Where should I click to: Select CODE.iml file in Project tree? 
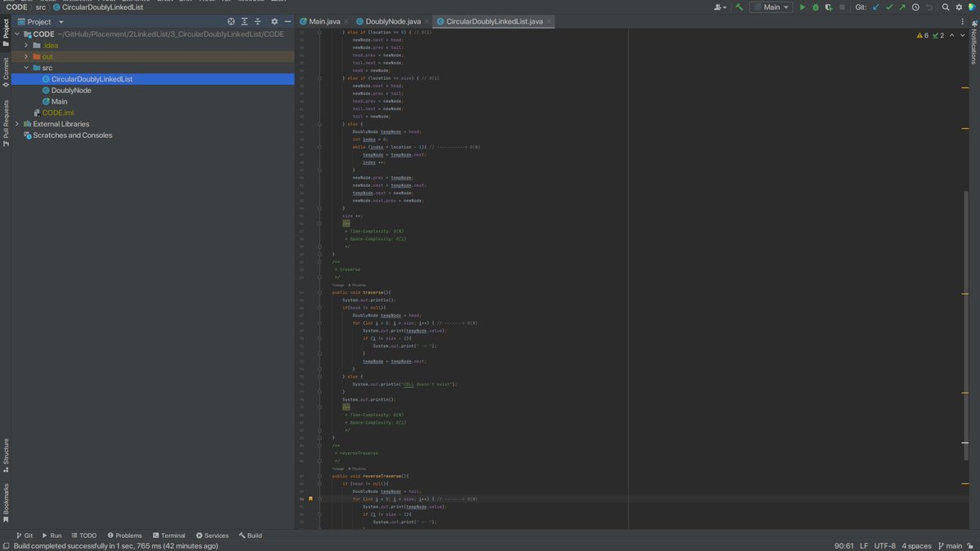[x=58, y=113]
